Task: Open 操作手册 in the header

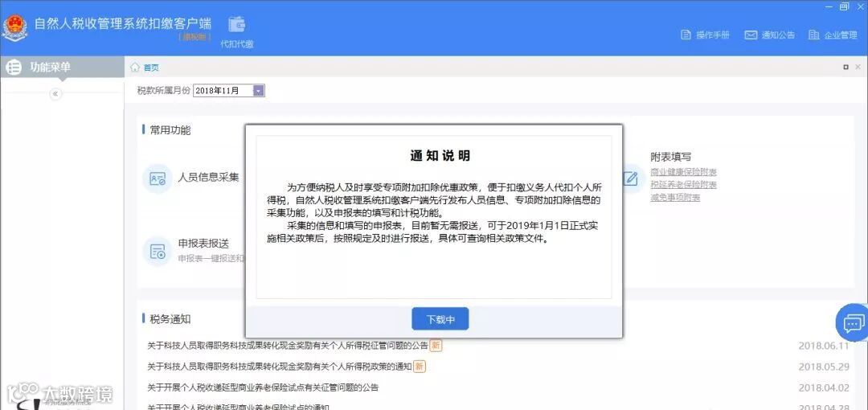Action: pyautogui.click(x=706, y=35)
